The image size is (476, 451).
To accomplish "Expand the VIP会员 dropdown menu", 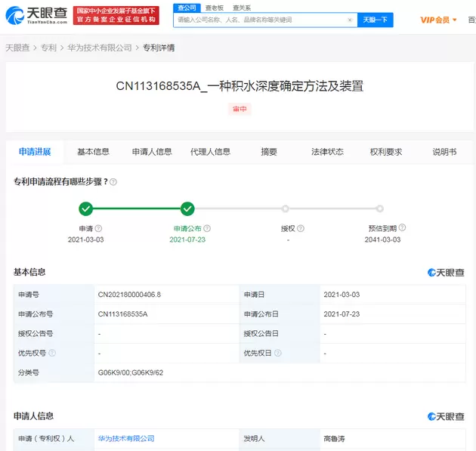I will 438,20.
